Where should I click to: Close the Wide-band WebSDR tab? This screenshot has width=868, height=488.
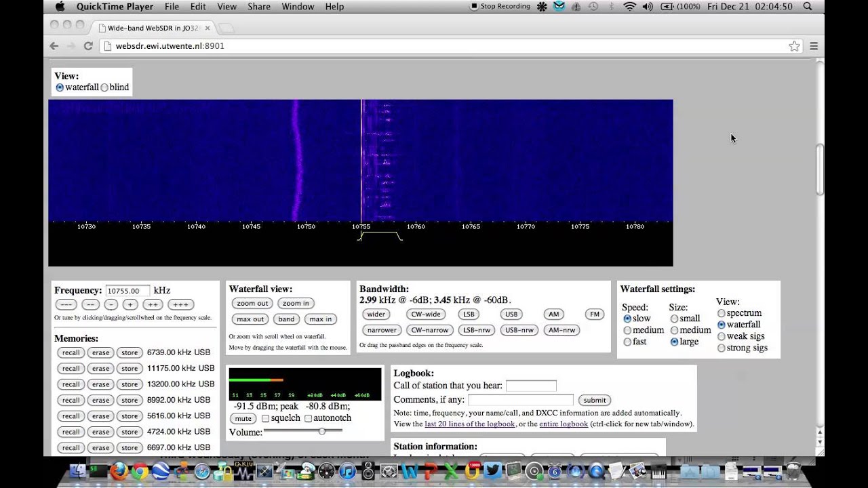208,28
